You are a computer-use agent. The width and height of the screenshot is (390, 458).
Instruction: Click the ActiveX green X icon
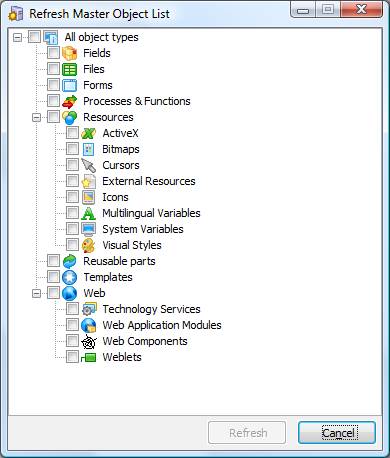pyautogui.click(x=89, y=133)
